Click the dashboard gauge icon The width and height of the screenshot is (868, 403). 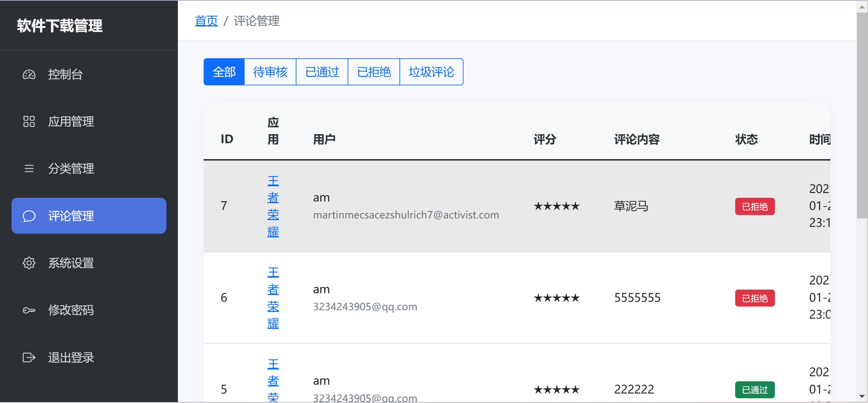[29, 74]
